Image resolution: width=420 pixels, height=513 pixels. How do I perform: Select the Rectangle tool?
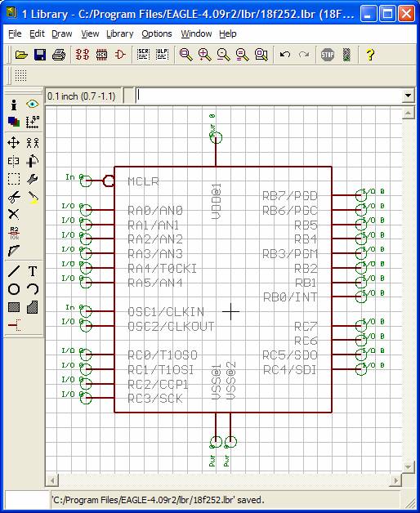click(14, 307)
